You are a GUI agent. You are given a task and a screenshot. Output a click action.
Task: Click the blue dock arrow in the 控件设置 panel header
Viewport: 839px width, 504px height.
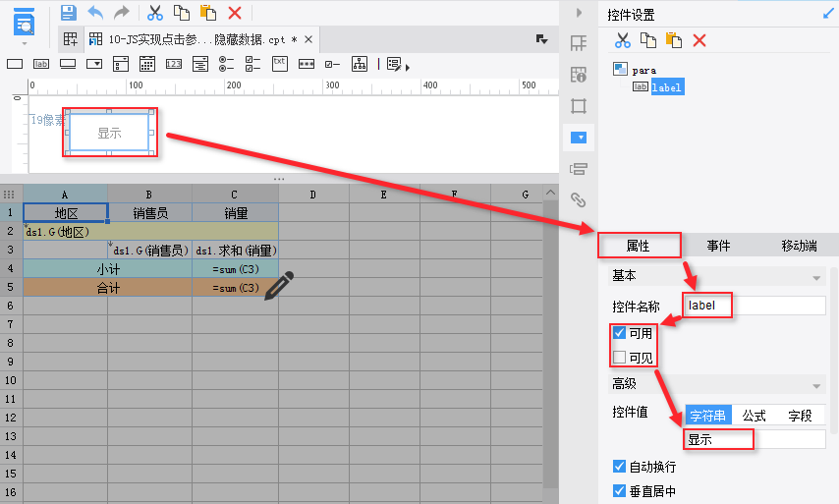pos(828,14)
